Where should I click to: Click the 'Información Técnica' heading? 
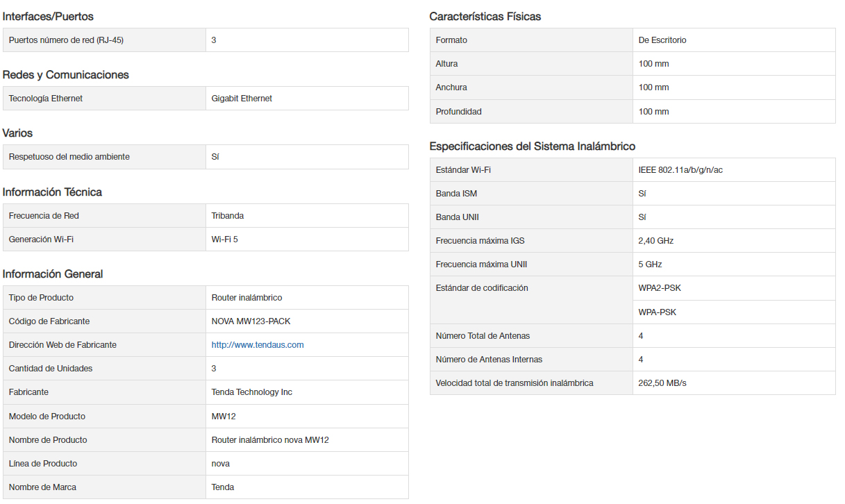[52, 192]
